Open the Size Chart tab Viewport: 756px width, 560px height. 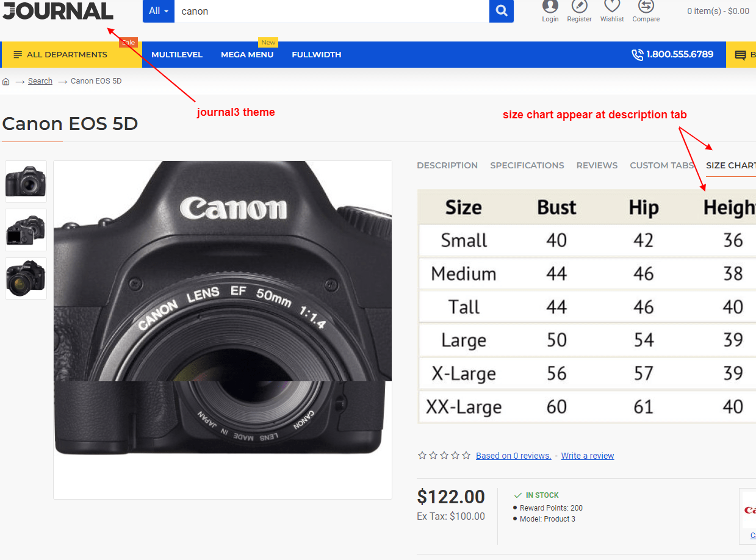click(x=730, y=165)
